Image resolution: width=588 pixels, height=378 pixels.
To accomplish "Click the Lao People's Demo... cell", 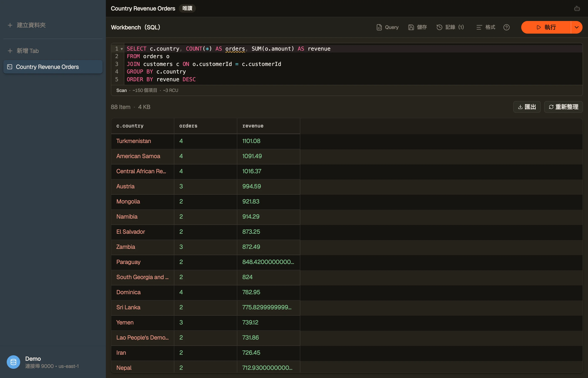I will (x=143, y=338).
